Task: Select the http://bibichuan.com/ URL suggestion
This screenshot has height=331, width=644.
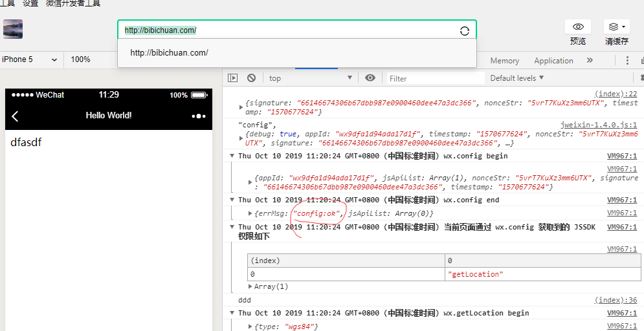Action: point(169,53)
